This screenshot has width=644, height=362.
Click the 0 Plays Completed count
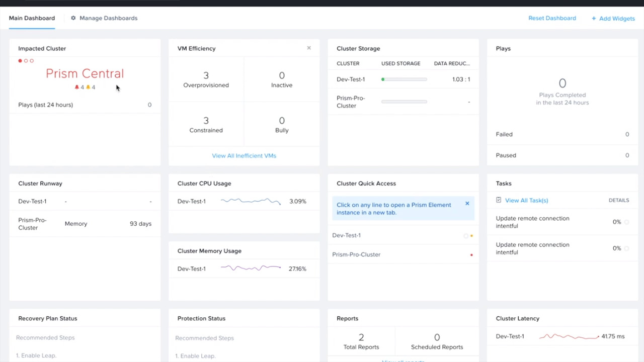click(x=562, y=83)
